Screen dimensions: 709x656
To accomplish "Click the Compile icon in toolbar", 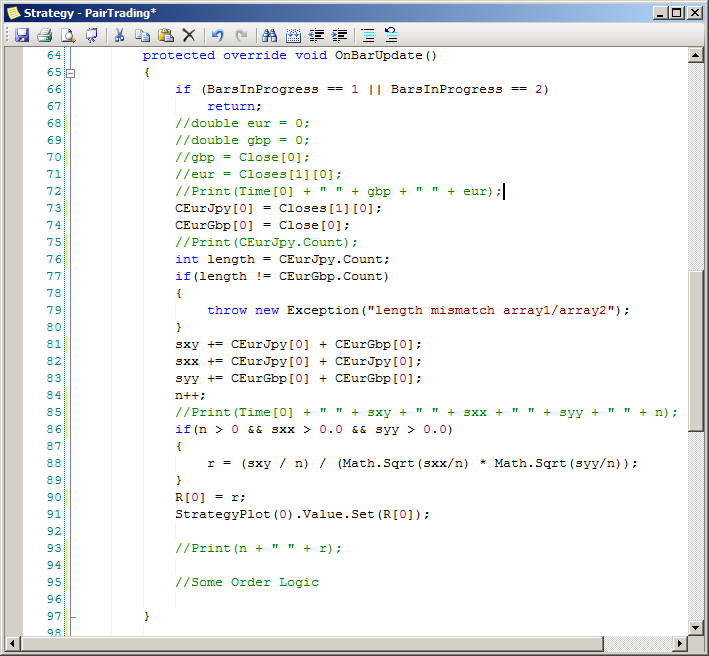I will point(92,35).
